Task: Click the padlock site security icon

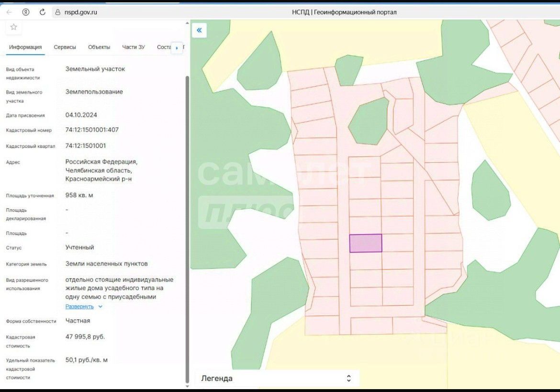Action: (x=57, y=12)
